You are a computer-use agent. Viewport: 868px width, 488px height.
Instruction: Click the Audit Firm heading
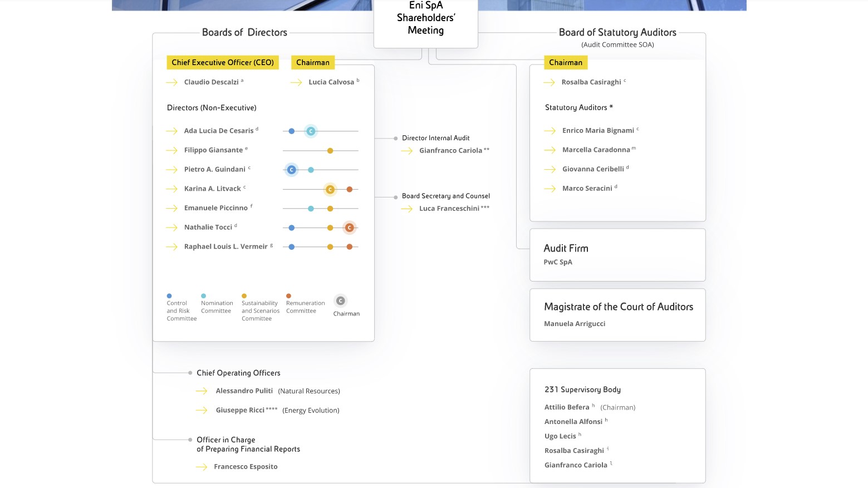pyautogui.click(x=566, y=249)
